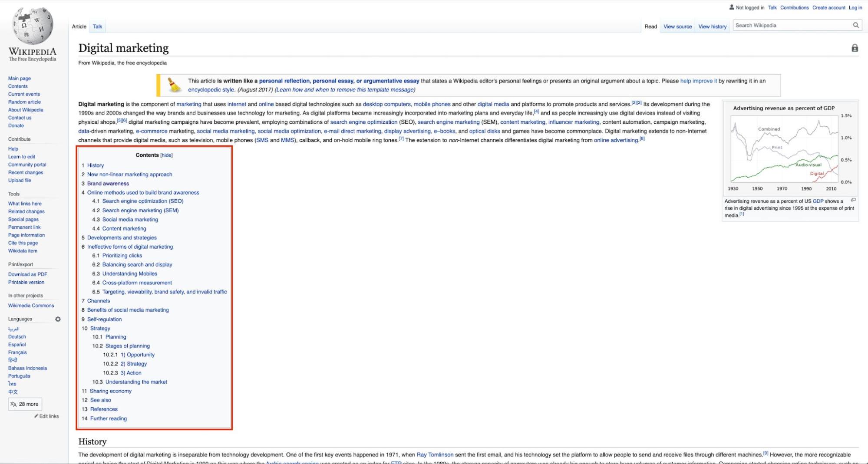The image size is (868, 464).
Task: Open the Ray Tomlinson article link
Action: 435,454
